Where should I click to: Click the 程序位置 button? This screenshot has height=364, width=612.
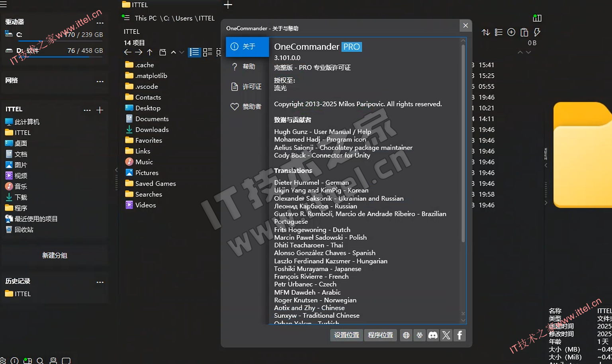(x=380, y=335)
